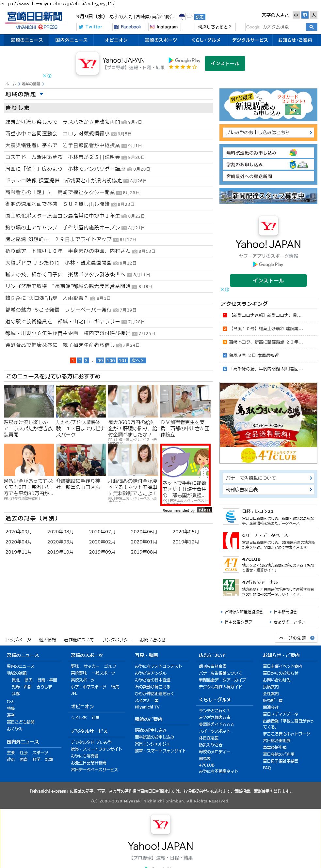Image resolution: width=321 pixels, height=868 pixels.
Task: Open 宮崎県NIE推進協議会 link
Action: pyautogui.click(x=244, y=612)
